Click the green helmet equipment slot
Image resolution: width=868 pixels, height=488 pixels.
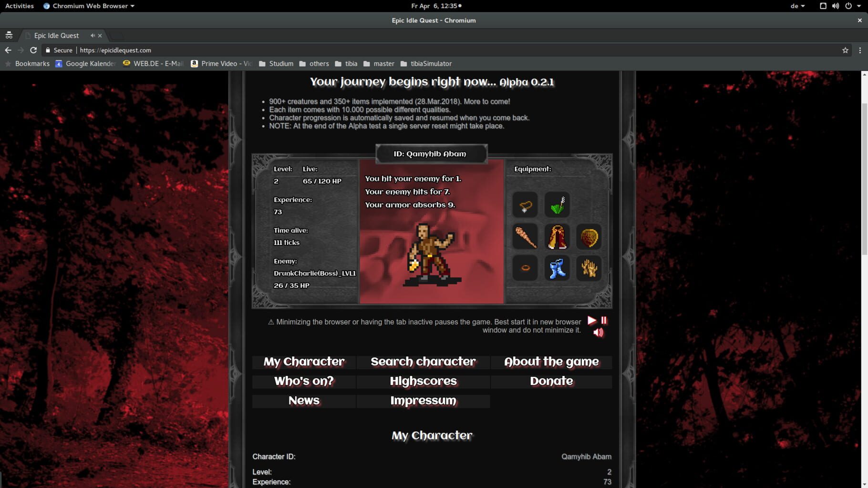click(x=557, y=205)
